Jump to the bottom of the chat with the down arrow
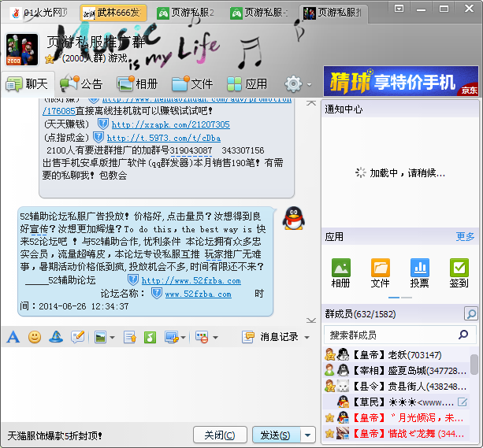The width and height of the screenshot is (483, 448). point(311,320)
